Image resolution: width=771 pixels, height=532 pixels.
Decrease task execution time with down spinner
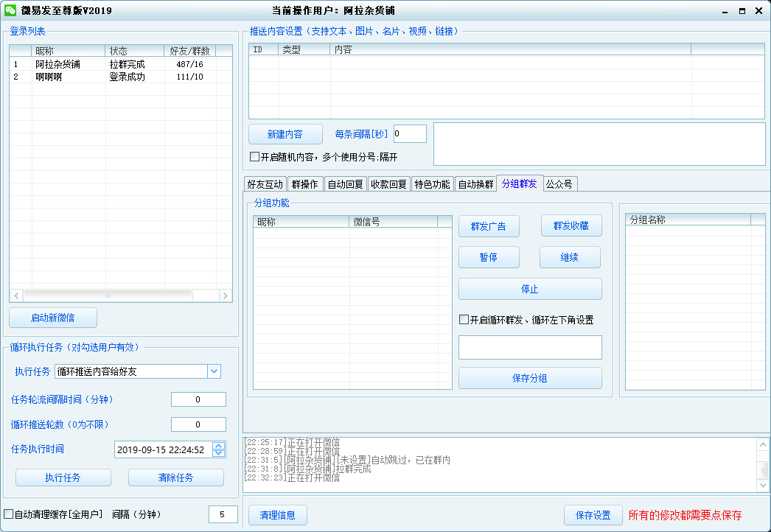(x=219, y=453)
